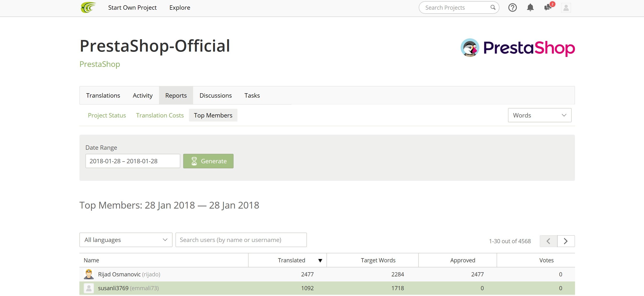The image size is (644, 296).
Task: Click the search magnifier icon
Action: [x=493, y=8]
